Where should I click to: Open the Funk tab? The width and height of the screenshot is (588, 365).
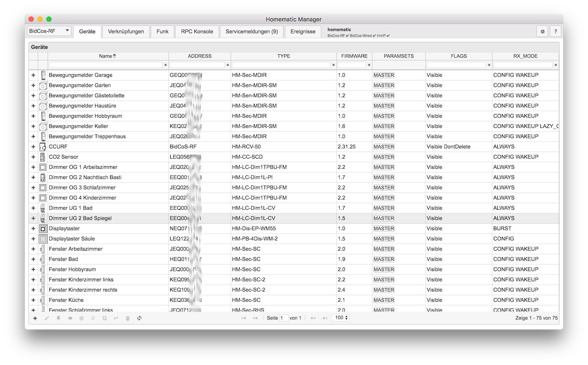(x=162, y=32)
